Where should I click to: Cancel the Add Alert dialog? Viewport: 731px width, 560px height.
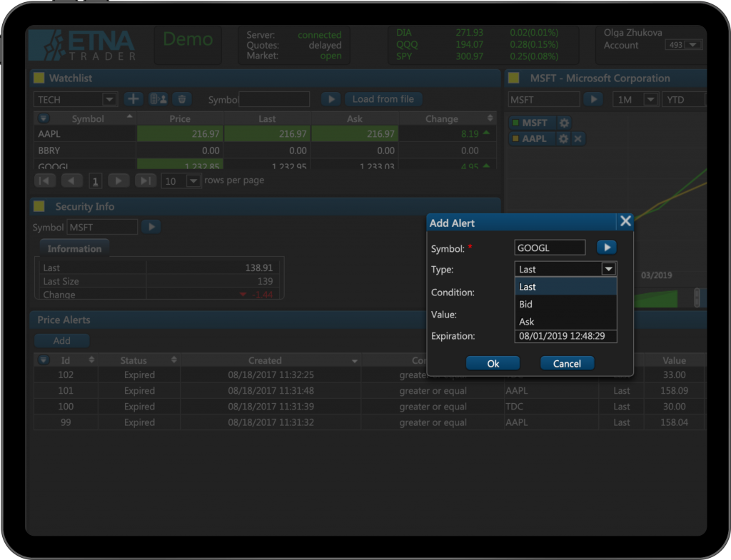pos(567,363)
